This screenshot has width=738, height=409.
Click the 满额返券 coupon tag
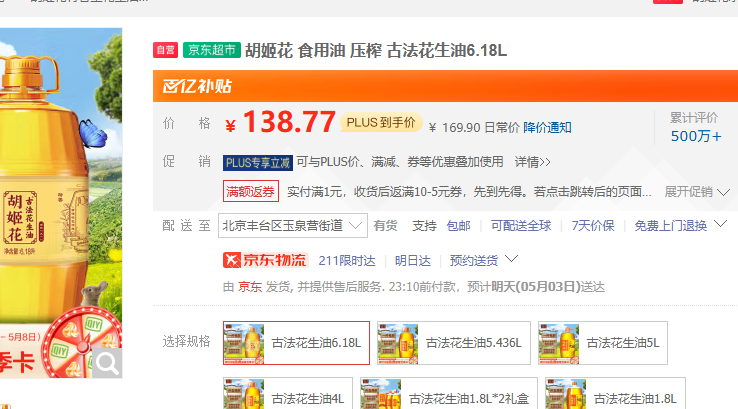(251, 191)
